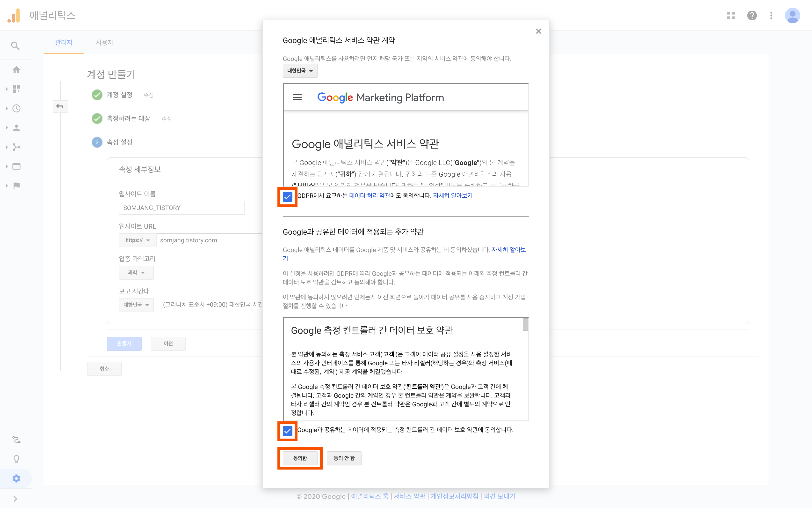This screenshot has height=508, width=812.
Task: Open the 의견 보내기 footer link
Action: pyautogui.click(x=499, y=496)
